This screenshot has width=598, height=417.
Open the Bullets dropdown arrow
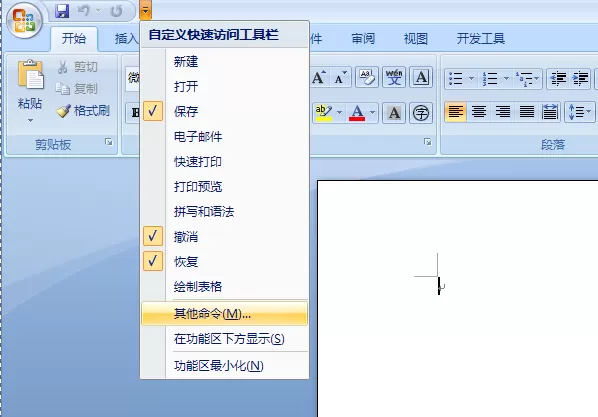coord(471,79)
